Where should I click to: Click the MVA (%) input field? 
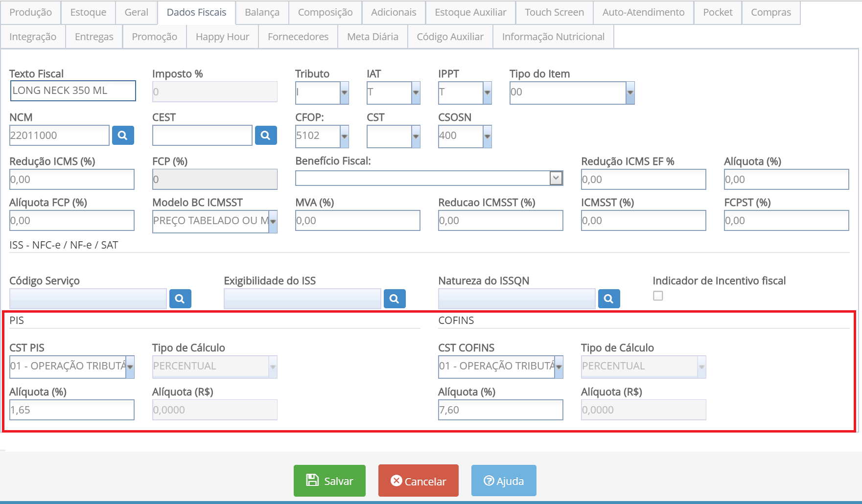pyautogui.click(x=358, y=221)
